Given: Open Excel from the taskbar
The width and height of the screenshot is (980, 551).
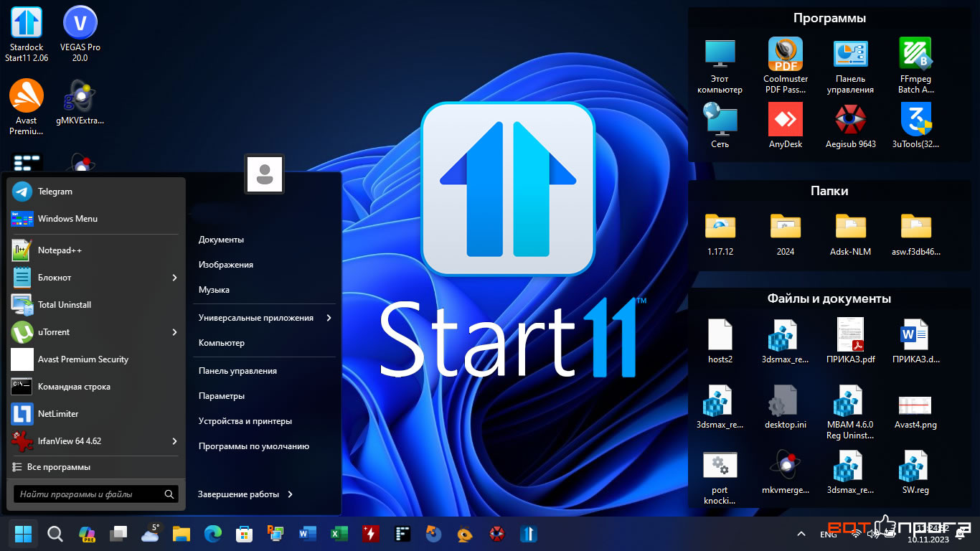Looking at the screenshot, I should pyautogui.click(x=339, y=534).
